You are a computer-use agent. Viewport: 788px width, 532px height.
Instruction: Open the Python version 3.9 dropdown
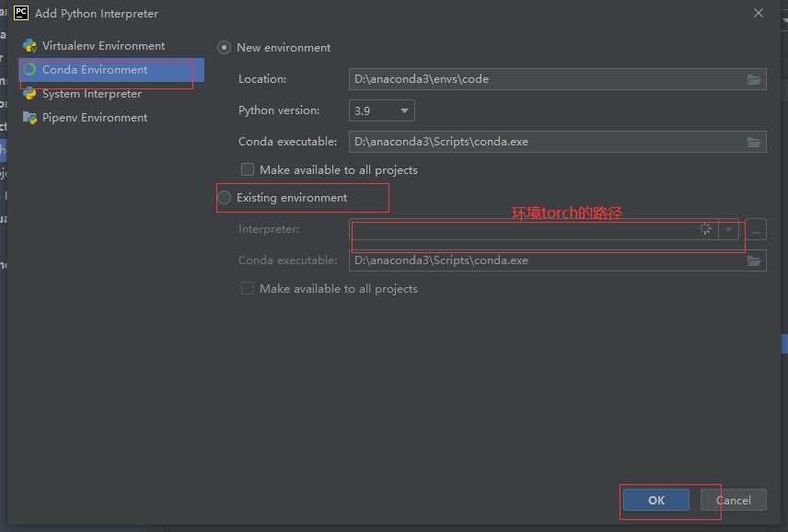coord(381,110)
